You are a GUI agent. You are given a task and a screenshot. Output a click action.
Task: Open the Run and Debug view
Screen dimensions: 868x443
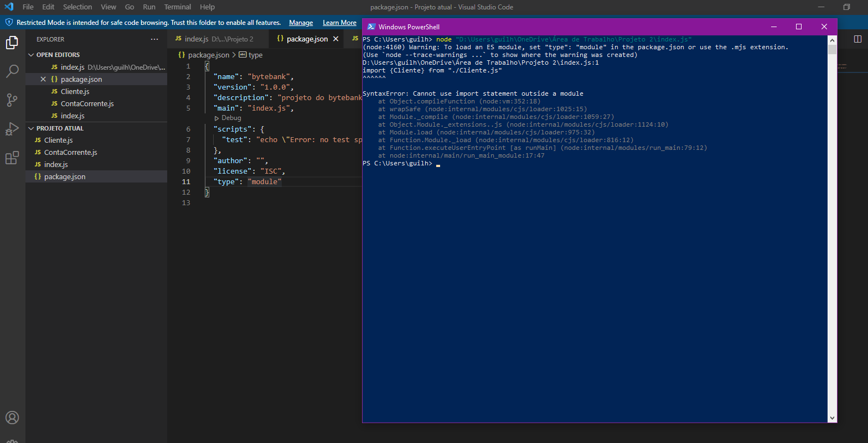point(12,129)
